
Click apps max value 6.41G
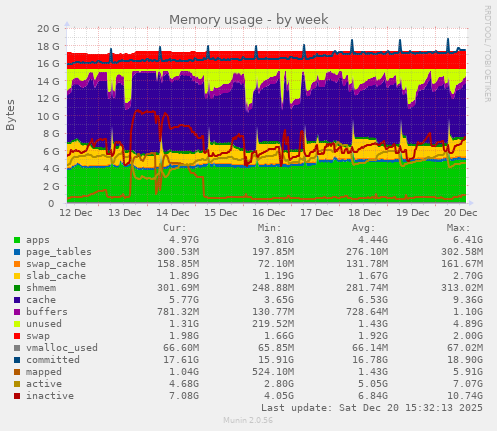(x=468, y=240)
